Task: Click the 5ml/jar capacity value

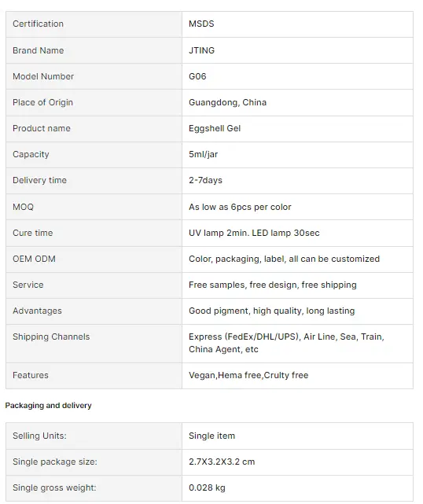Action: click(x=203, y=155)
